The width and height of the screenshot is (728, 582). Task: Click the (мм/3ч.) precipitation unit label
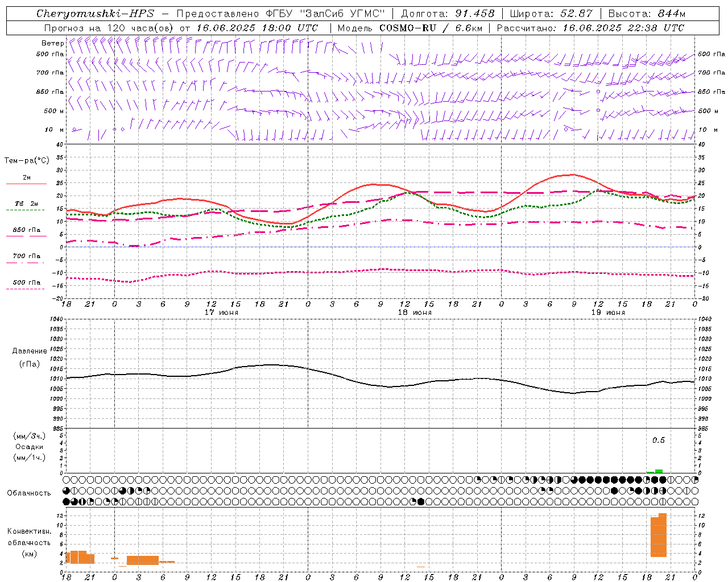tap(29, 436)
